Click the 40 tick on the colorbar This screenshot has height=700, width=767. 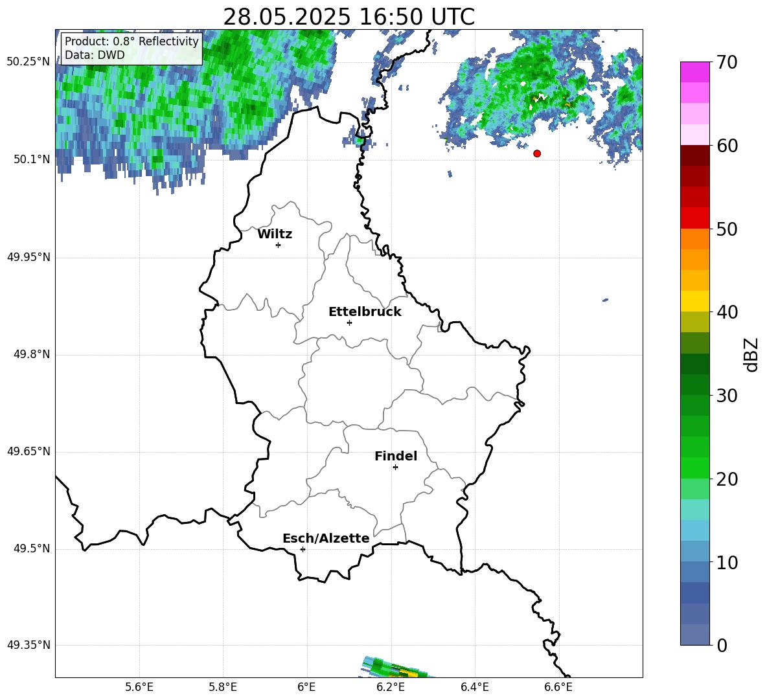pos(727,312)
